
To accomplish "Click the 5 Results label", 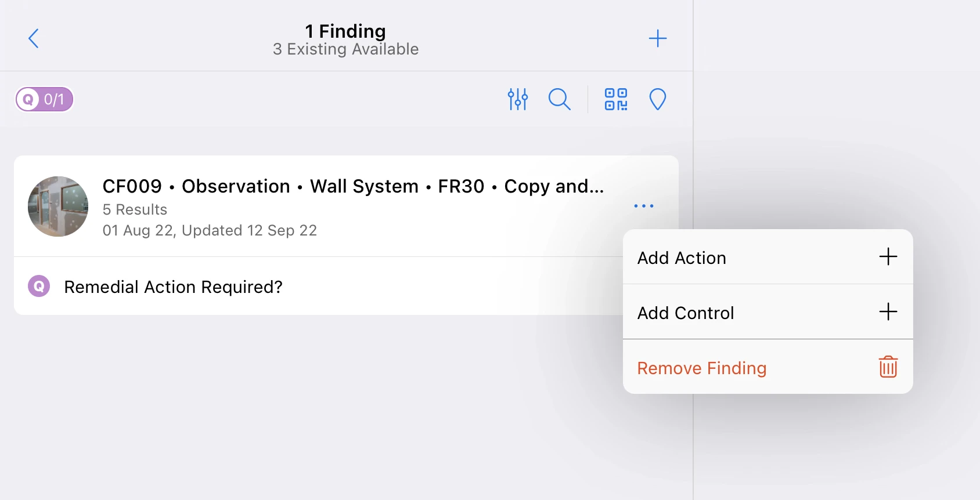I will pyautogui.click(x=135, y=209).
